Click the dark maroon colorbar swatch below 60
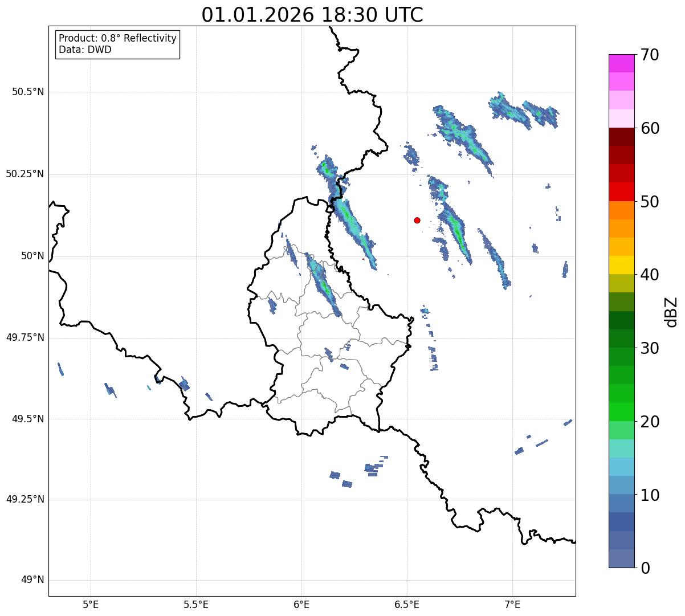 pos(621,137)
